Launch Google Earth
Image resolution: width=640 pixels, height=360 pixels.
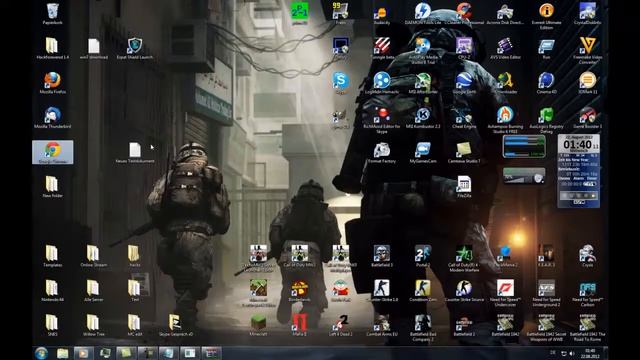(x=464, y=83)
